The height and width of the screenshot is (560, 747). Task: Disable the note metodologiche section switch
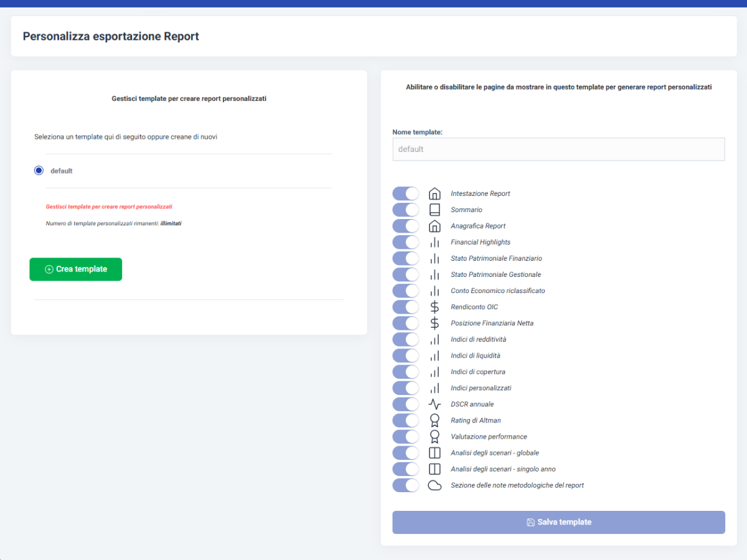pos(406,485)
